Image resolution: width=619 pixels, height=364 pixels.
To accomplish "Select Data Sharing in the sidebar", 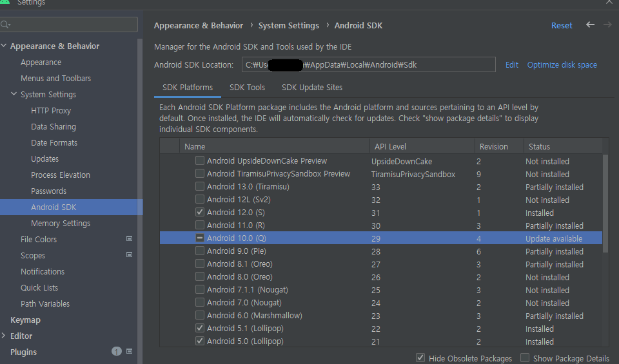I will (54, 126).
